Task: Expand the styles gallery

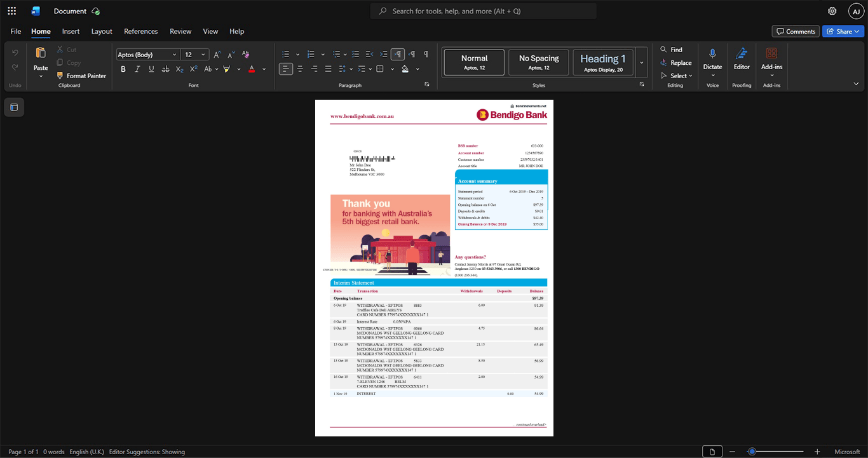Action: coord(642,62)
